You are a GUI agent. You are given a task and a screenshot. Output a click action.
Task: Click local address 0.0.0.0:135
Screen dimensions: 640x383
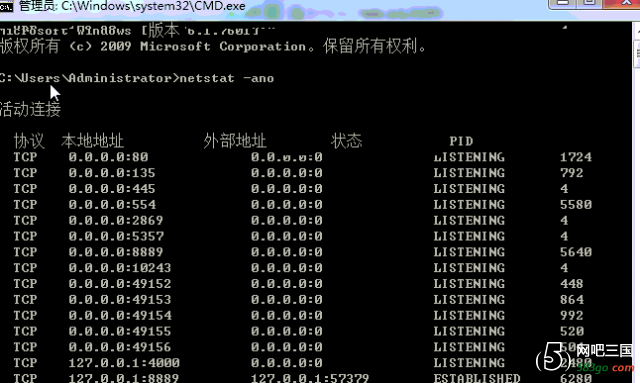[112, 173]
